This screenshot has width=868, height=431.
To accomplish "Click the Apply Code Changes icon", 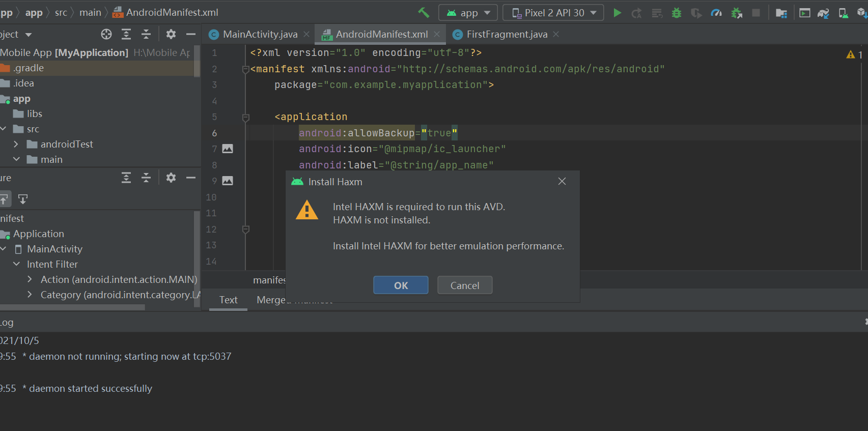I will 657,13.
